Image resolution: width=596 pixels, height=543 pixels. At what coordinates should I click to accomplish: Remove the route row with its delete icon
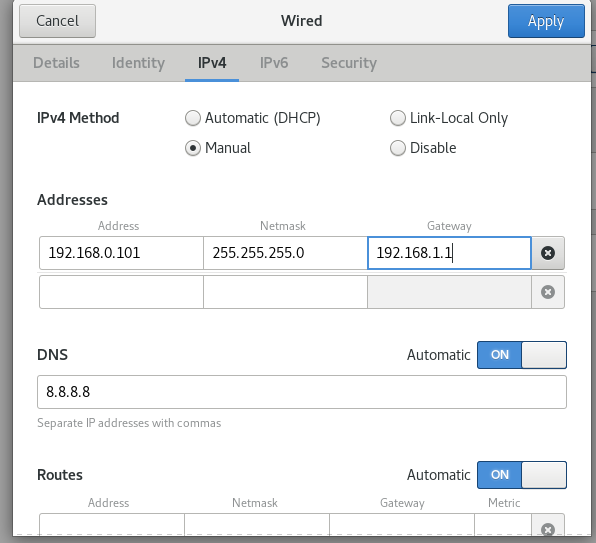click(x=548, y=529)
